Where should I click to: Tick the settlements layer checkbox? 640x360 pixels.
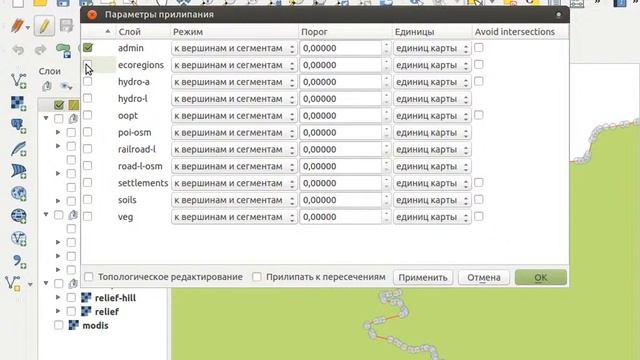tap(87, 183)
